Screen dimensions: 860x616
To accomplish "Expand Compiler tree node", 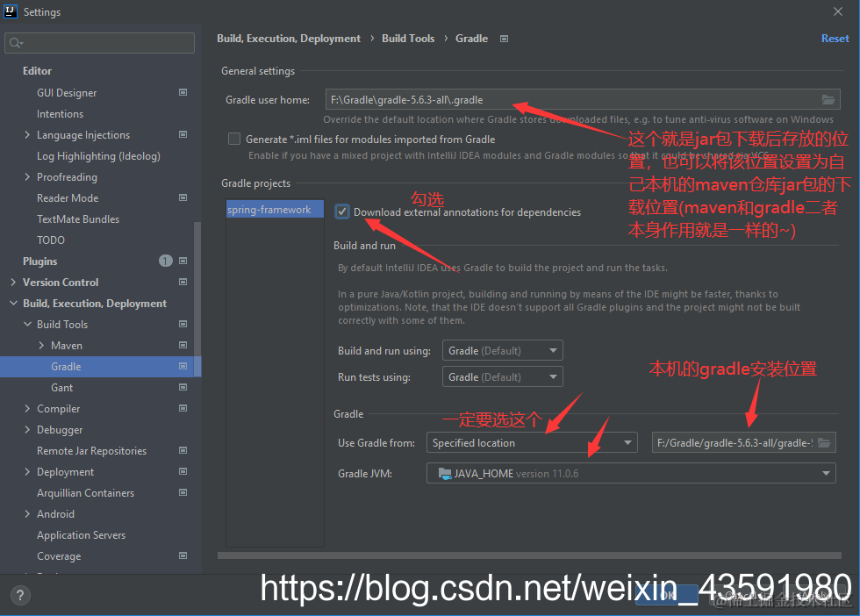I will pyautogui.click(x=27, y=408).
